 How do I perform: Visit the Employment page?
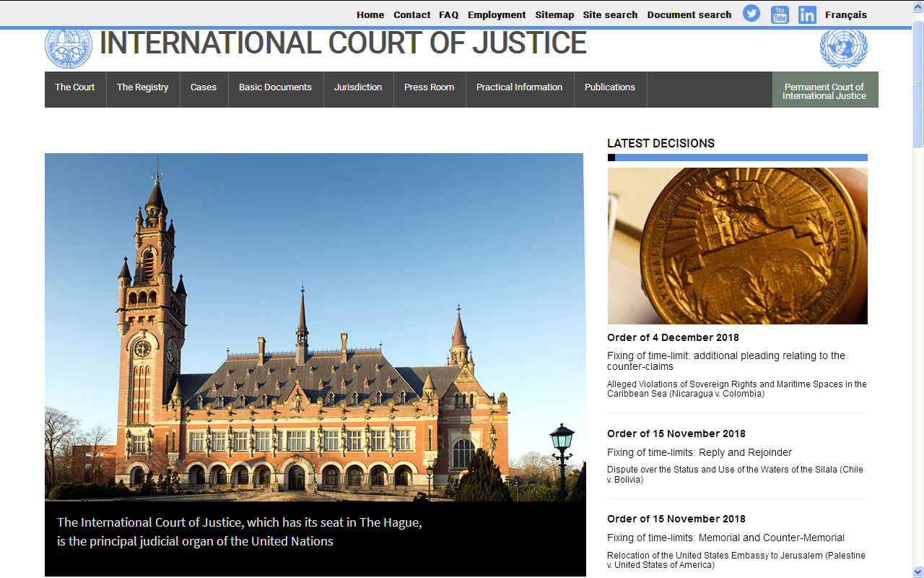click(497, 14)
